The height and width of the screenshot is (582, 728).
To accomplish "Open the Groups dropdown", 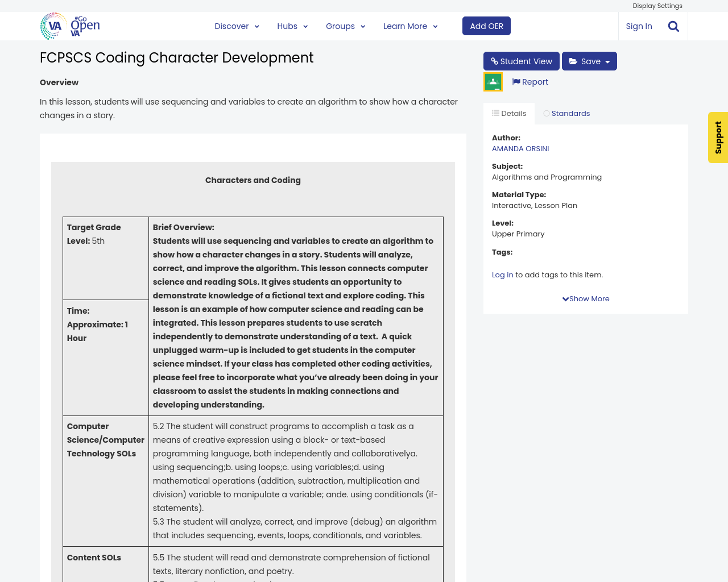I will [345, 26].
